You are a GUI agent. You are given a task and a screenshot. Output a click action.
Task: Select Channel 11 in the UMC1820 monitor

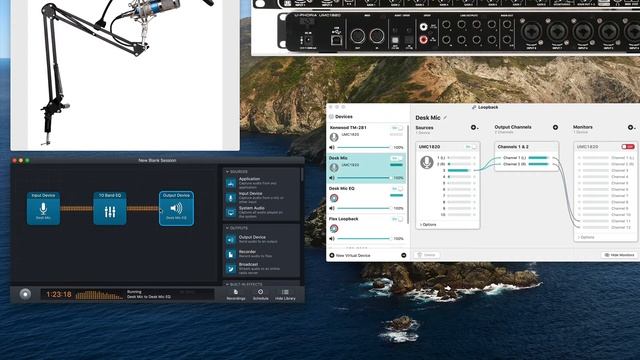point(606,221)
